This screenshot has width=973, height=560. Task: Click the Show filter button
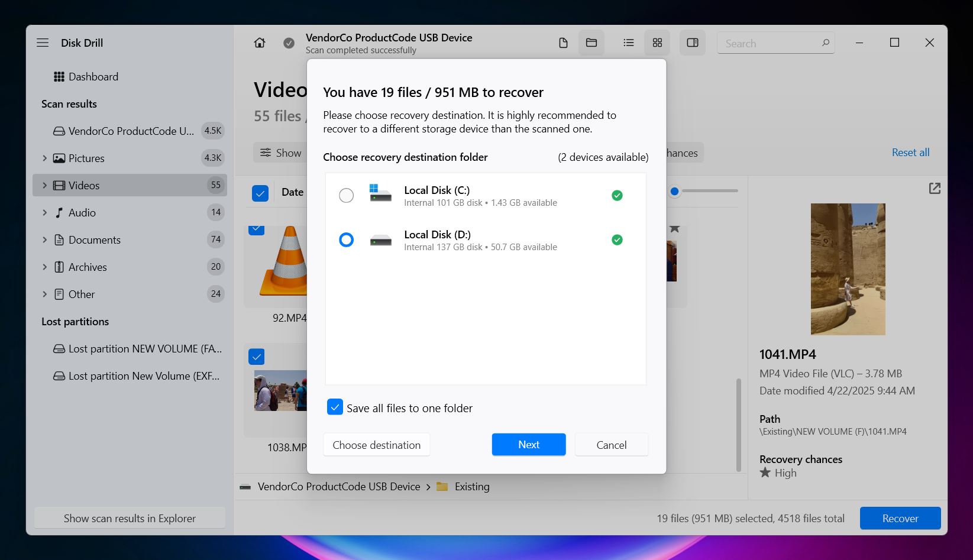pos(280,153)
